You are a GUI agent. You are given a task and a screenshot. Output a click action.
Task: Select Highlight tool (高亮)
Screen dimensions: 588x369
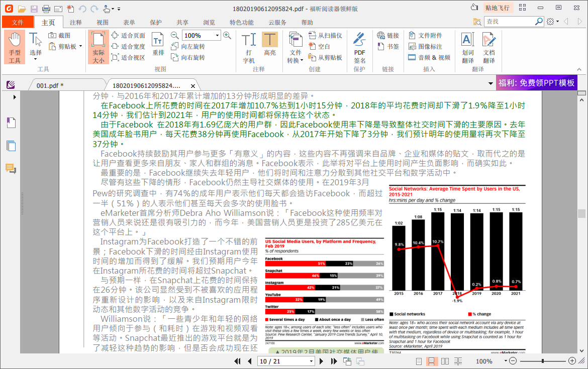pos(269,44)
